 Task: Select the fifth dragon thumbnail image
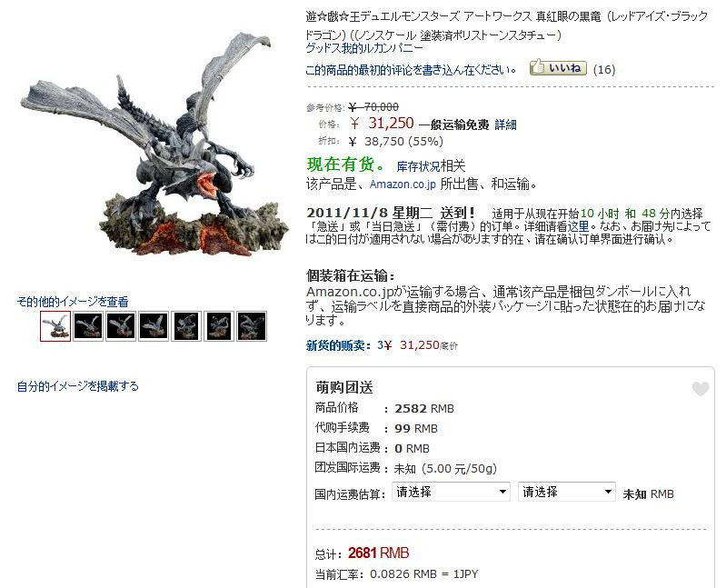point(186,326)
